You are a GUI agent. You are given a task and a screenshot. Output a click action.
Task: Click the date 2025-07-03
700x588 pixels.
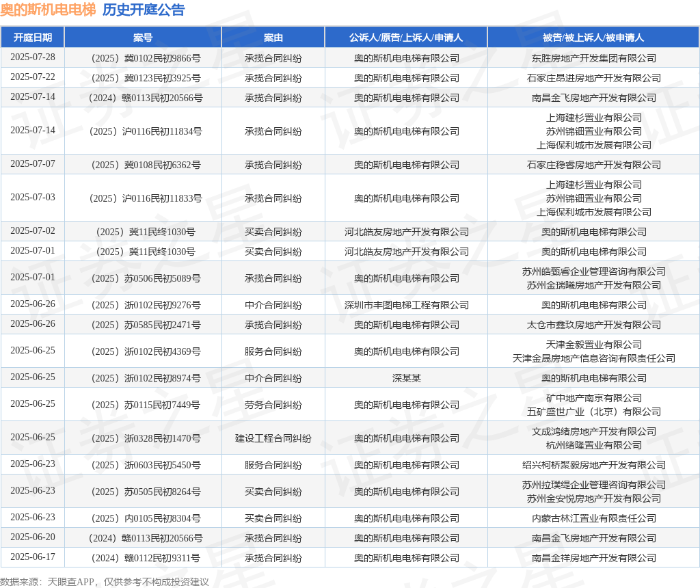coord(33,198)
